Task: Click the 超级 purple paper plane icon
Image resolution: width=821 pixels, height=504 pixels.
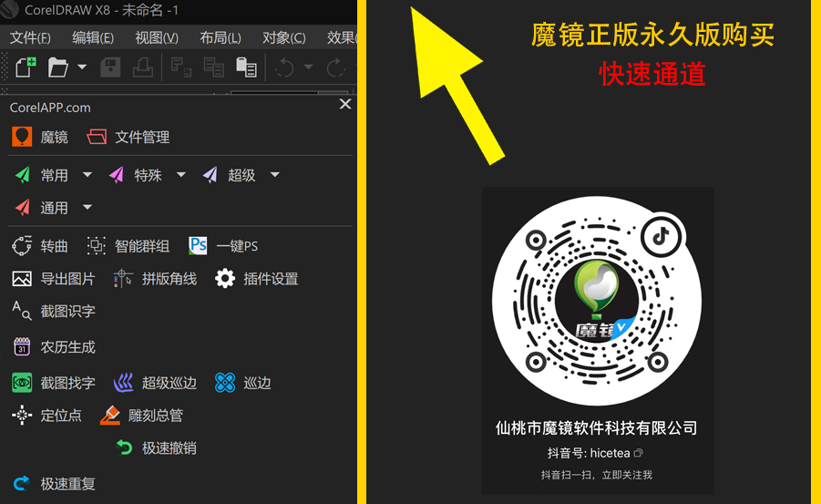Action: [x=210, y=175]
